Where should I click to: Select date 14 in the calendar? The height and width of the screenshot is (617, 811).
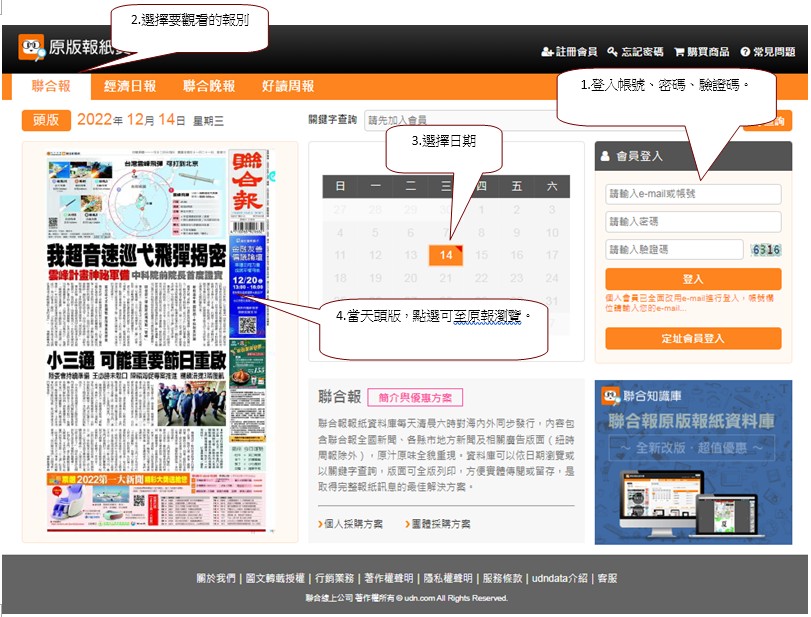446,255
